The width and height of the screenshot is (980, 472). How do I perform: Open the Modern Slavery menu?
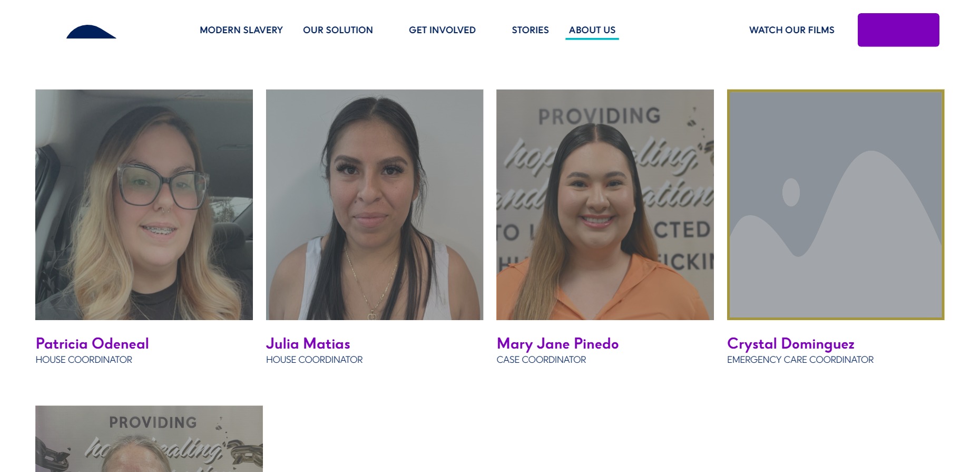pyautogui.click(x=241, y=30)
